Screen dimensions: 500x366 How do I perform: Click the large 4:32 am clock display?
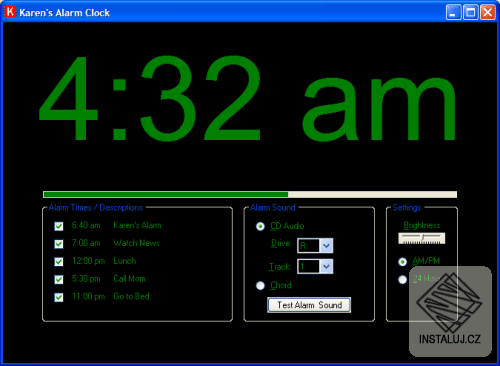coord(248,98)
